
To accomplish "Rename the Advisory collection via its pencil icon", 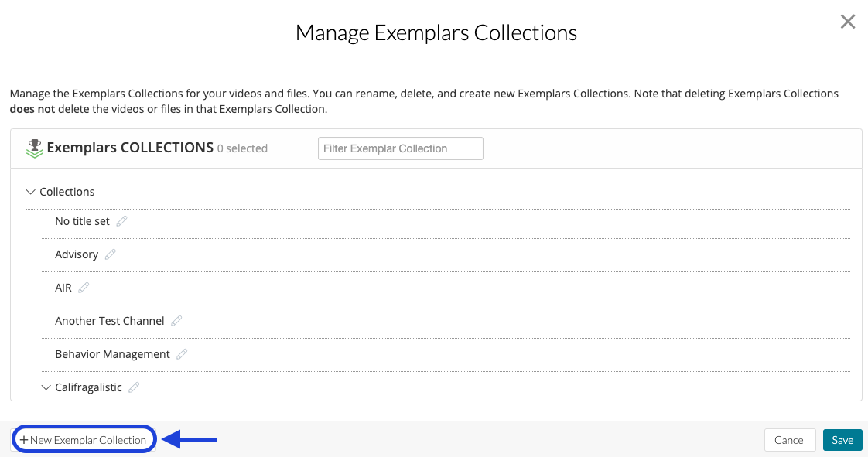I will click(x=110, y=254).
